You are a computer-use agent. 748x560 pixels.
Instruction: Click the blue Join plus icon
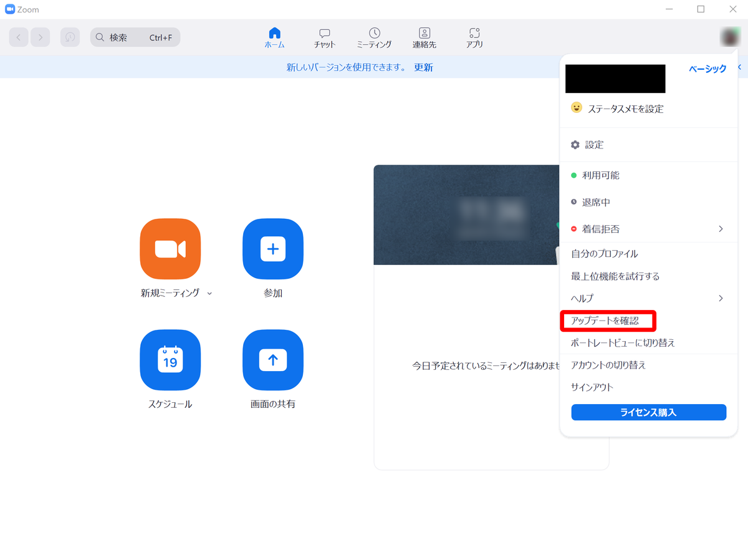coord(272,249)
